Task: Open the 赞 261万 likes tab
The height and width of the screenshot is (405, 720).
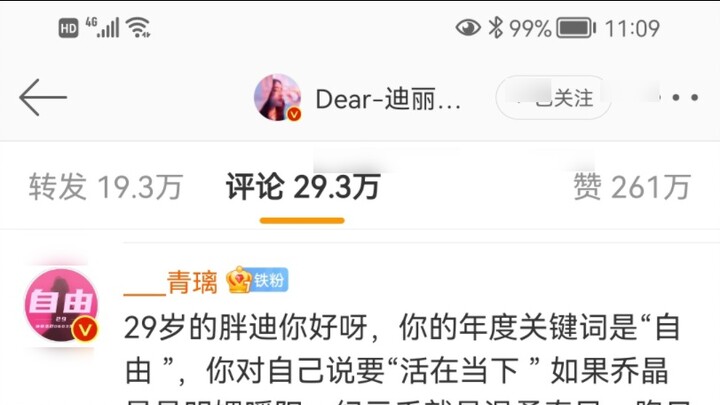Action: tap(632, 186)
